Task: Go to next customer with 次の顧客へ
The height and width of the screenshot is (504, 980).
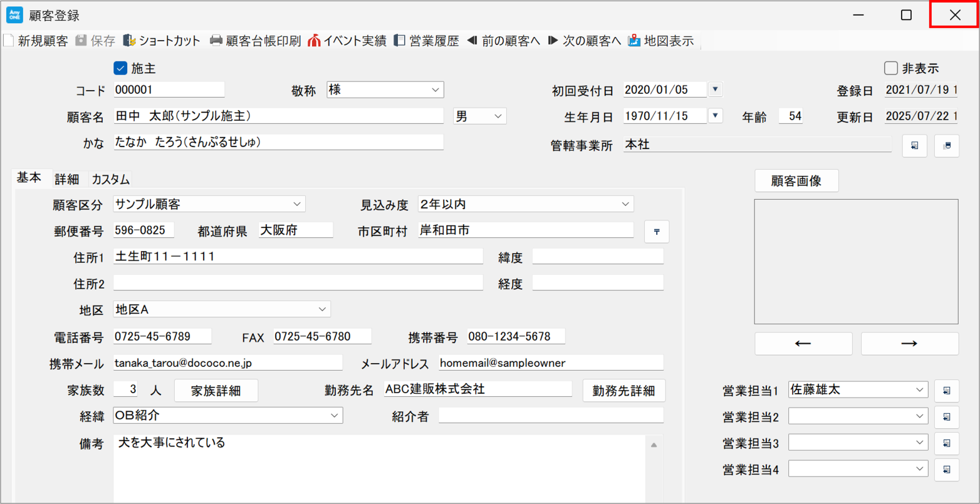Action: 584,41
